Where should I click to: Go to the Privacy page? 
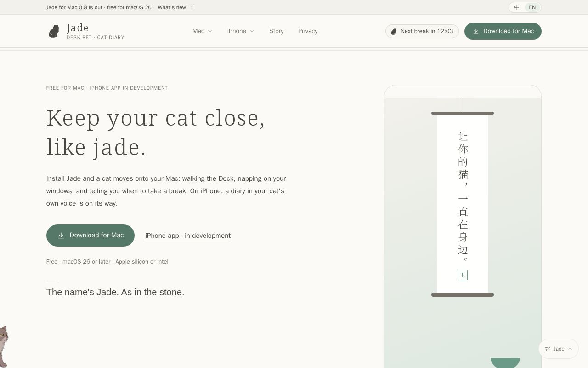(x=308, y=31)
